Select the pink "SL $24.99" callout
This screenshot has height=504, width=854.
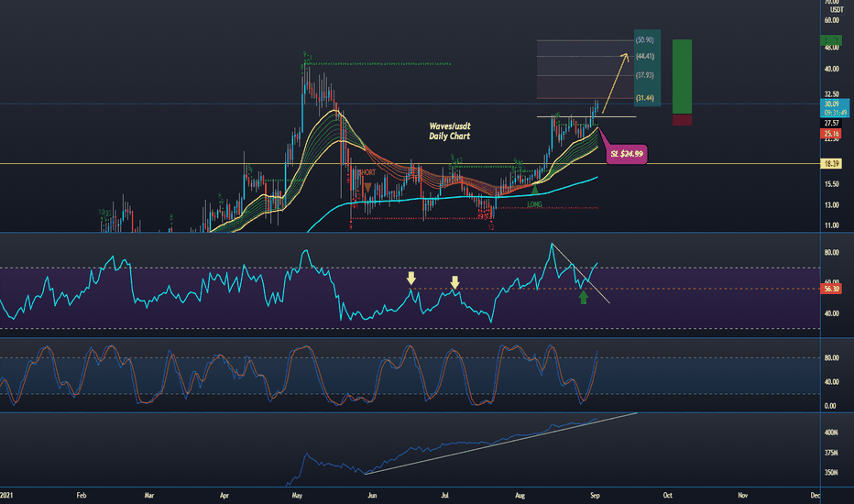627,154
